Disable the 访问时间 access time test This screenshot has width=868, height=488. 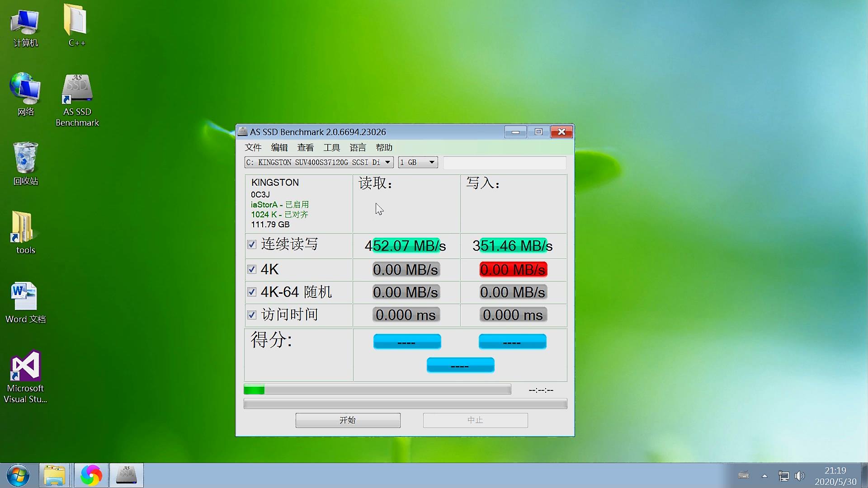point(252,314)
